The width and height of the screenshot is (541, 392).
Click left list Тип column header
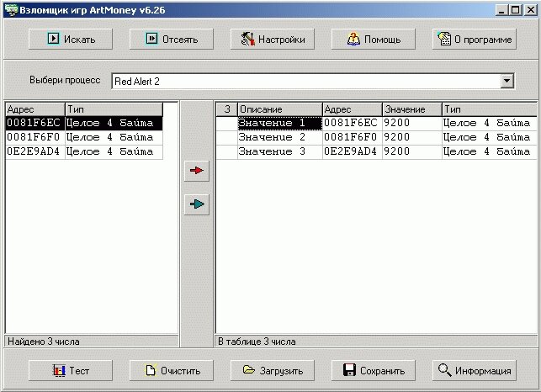114,109
